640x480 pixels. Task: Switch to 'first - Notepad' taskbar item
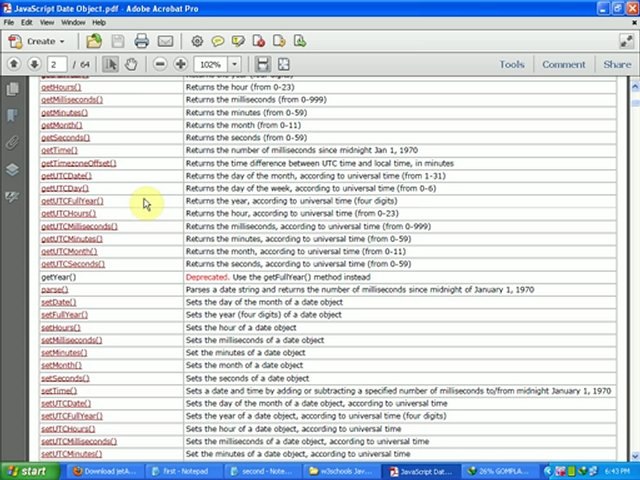[182, 471]
